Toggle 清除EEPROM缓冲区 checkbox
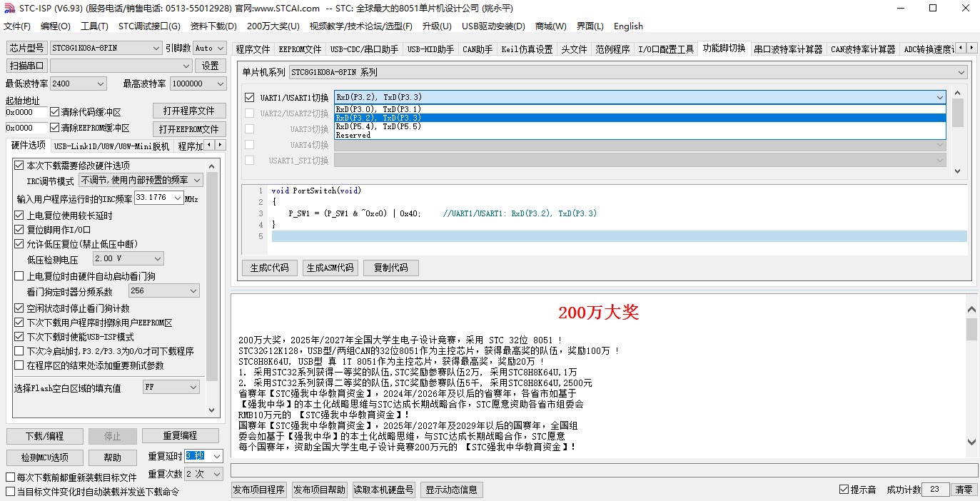 [54, 128]
